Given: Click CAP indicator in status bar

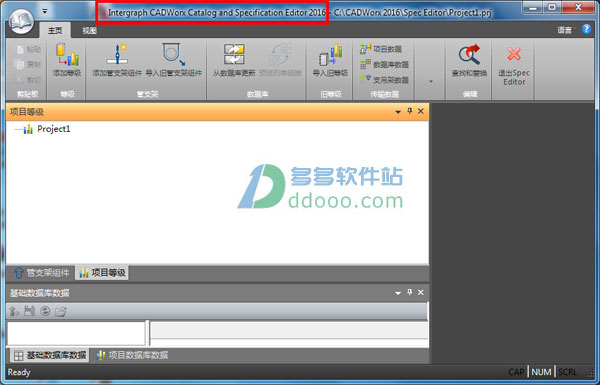Looking at the screenshot, I should click(x=516, y=372).
